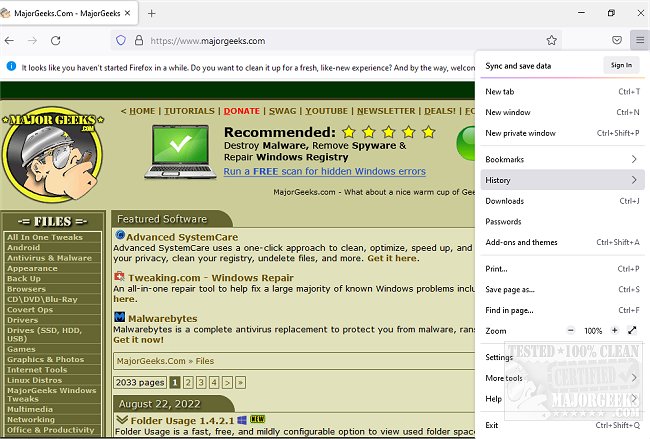The image size is (650, 439).
Task: Click the Windows logo beside Folder Usage
Action: 242,420
